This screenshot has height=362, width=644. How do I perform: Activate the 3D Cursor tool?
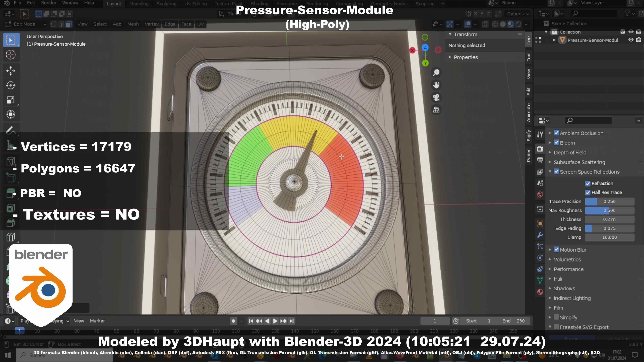point(11,55)
